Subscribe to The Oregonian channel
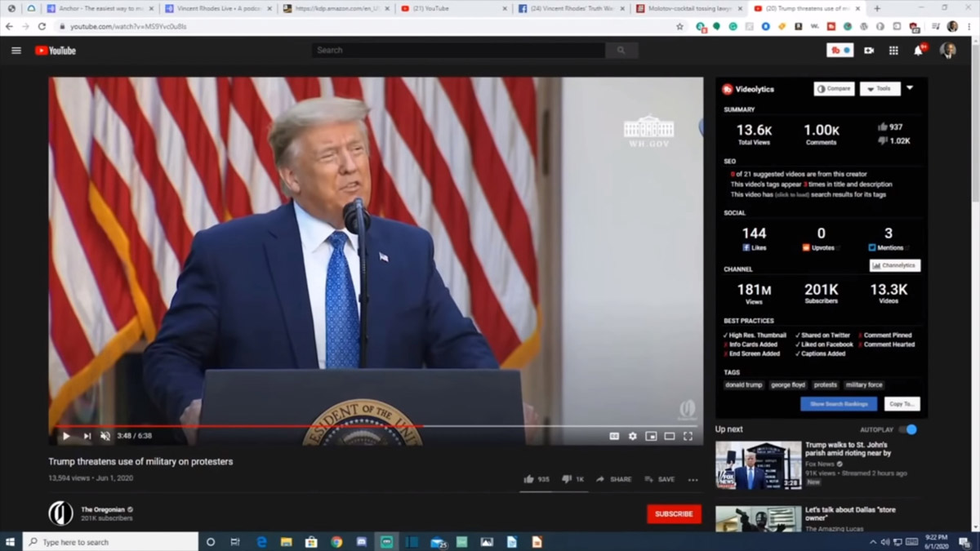The width and height of the screenshot is (980, 551). (674, 513)
